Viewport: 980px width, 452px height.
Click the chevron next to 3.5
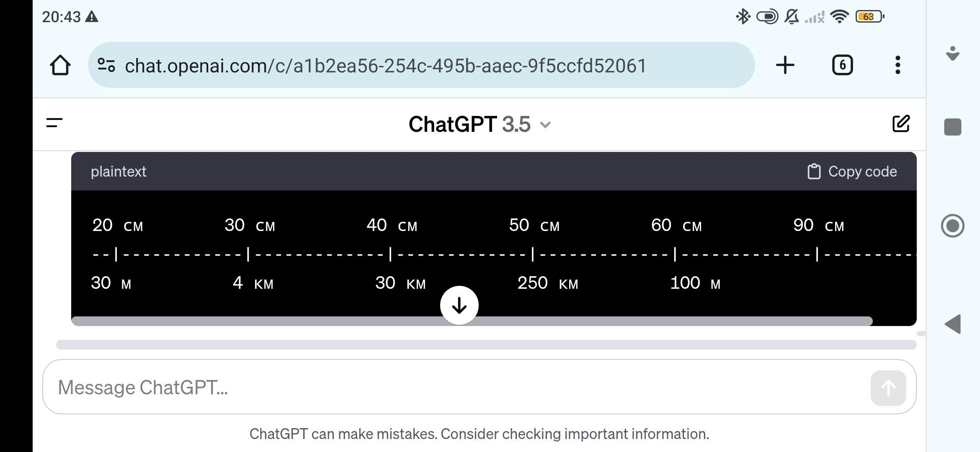click(x=545, y=125)
